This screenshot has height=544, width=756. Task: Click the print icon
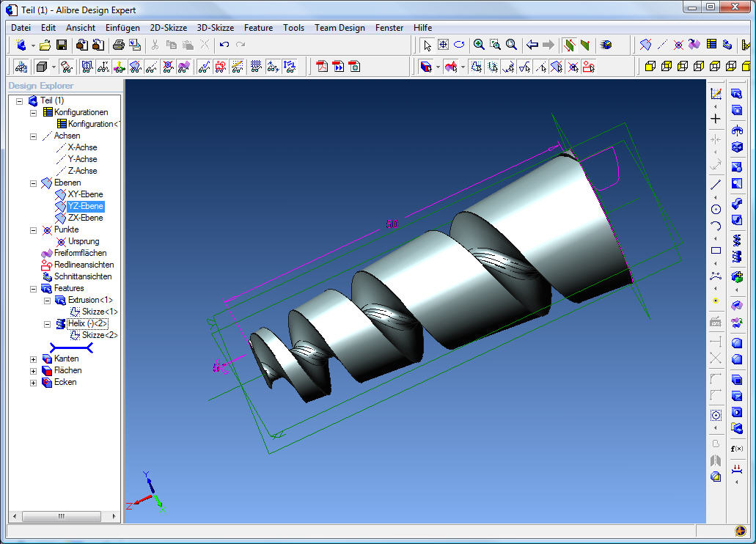[118, 45]
